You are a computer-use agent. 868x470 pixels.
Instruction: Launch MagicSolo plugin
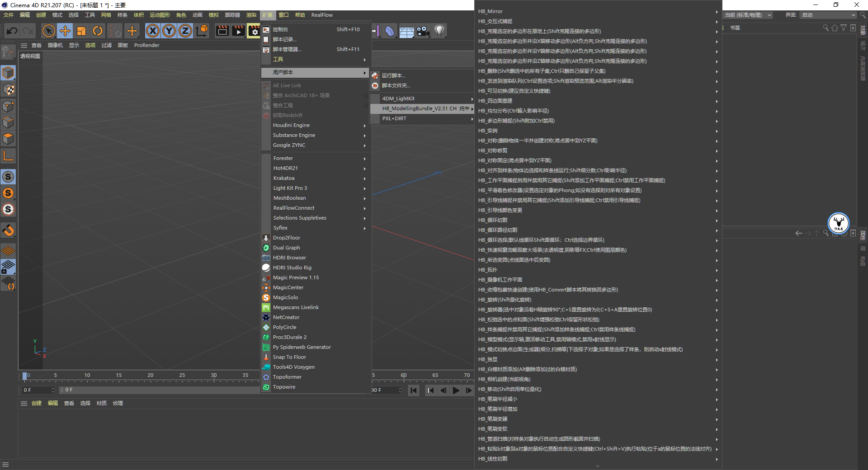316,297
